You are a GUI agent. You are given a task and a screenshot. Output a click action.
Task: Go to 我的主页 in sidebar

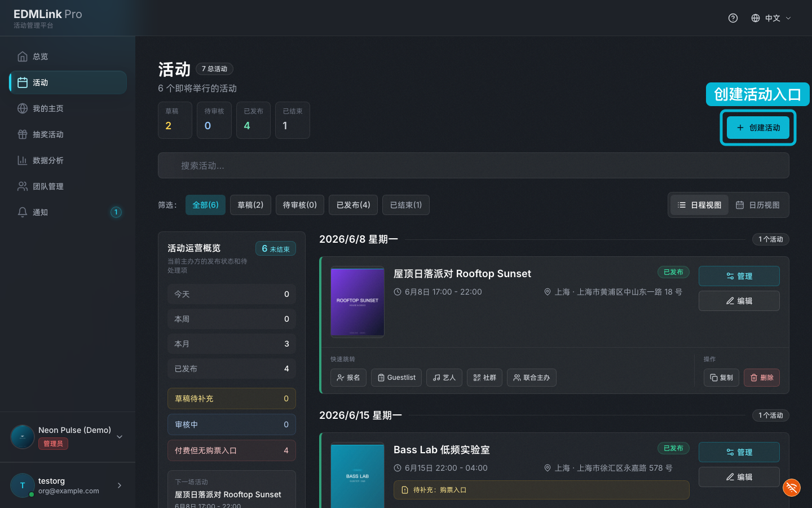pyautogui.click(x=68, y=108)
